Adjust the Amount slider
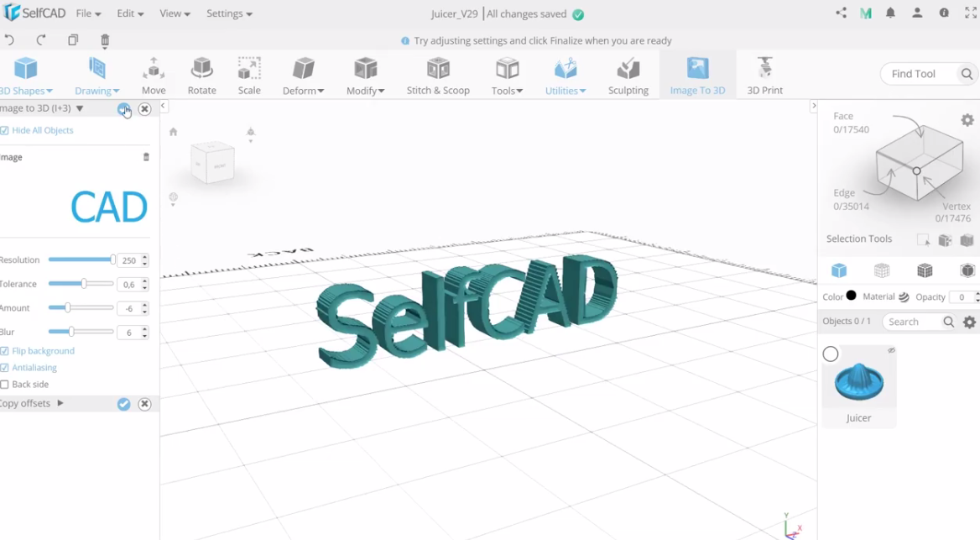 tap(81, 308)
